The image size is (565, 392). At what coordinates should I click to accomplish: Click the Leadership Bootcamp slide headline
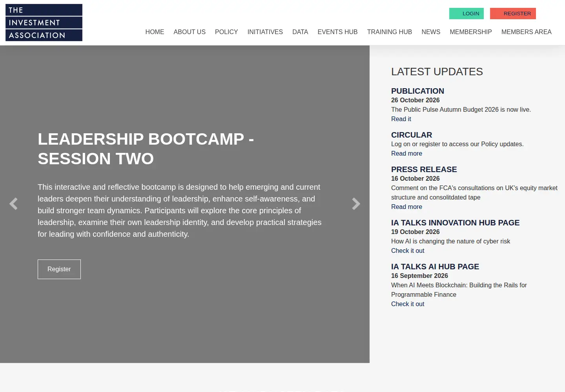tap(146, 149)
